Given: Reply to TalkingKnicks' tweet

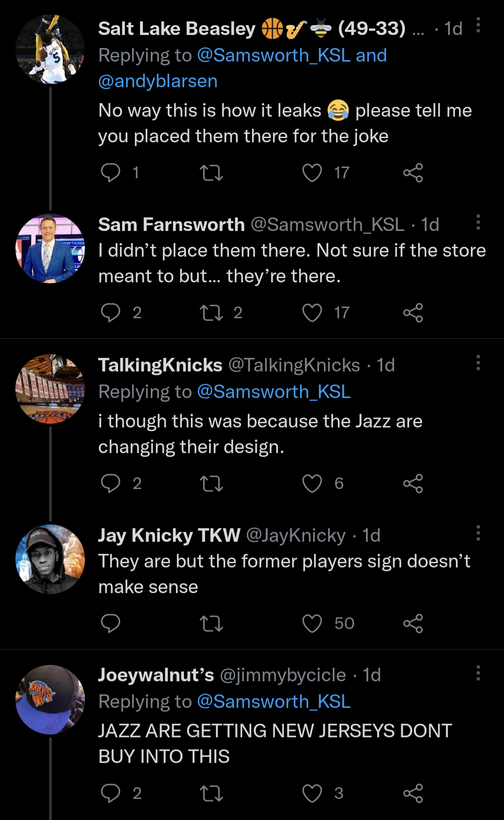Looking at the screenshot, I should (x=111, y=484).
